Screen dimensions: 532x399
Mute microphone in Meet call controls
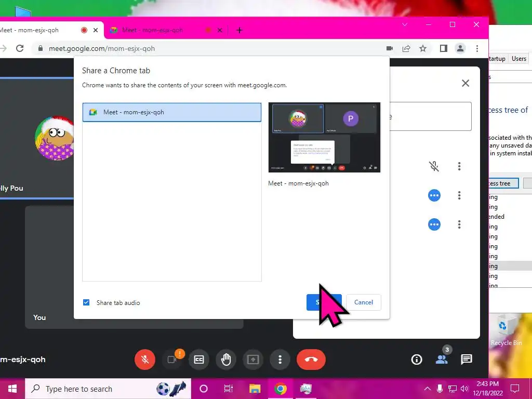pyautogui.click(x=145, y=360)
